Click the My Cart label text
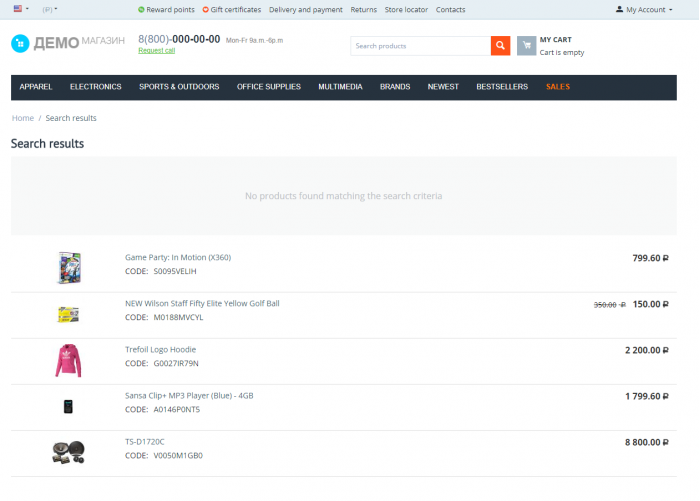This screenshot has height=501, width=700. 555,39
